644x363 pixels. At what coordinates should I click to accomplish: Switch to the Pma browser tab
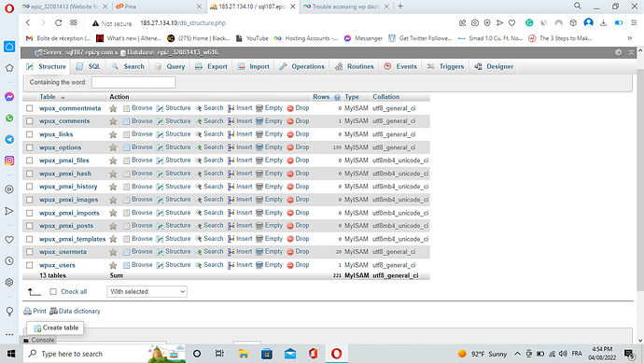[160, 7]
